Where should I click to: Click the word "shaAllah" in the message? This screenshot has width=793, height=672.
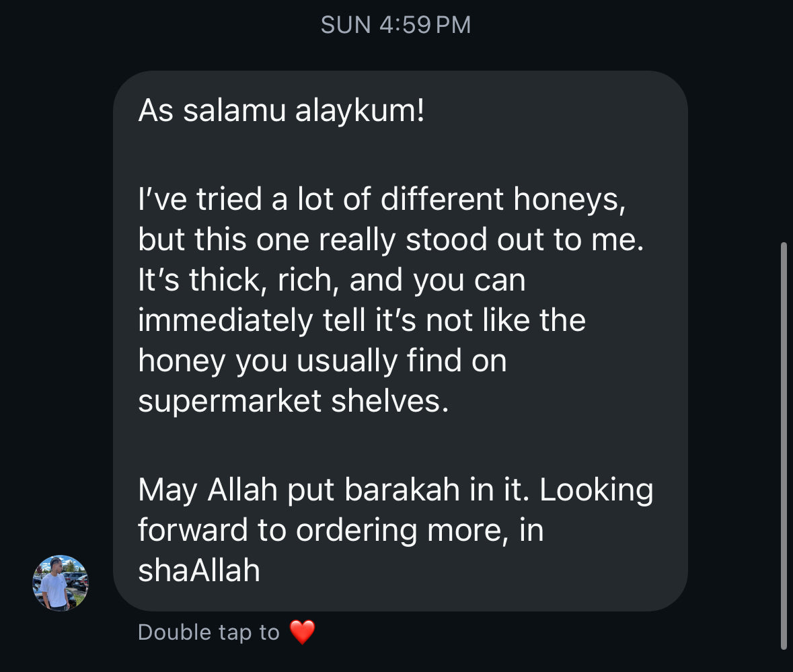pos(199,570)
